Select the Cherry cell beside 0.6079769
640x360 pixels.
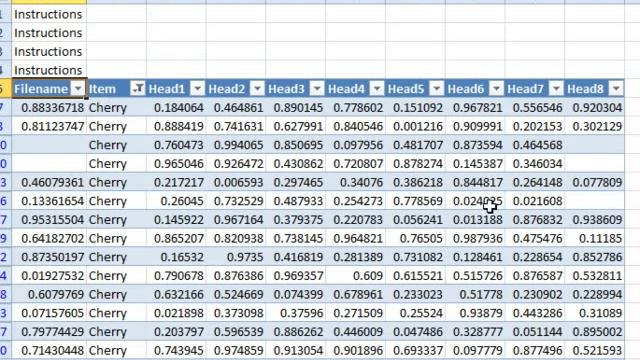[x=116, y=294]
